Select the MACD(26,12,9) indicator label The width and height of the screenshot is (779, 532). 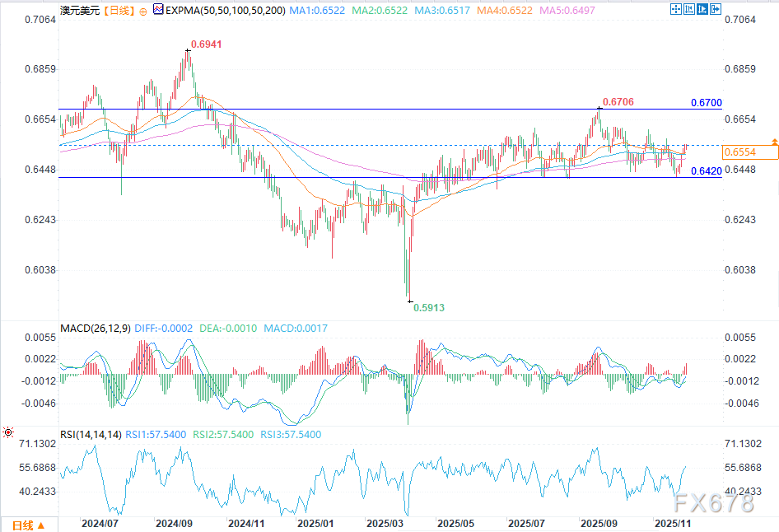click(96, 329)
